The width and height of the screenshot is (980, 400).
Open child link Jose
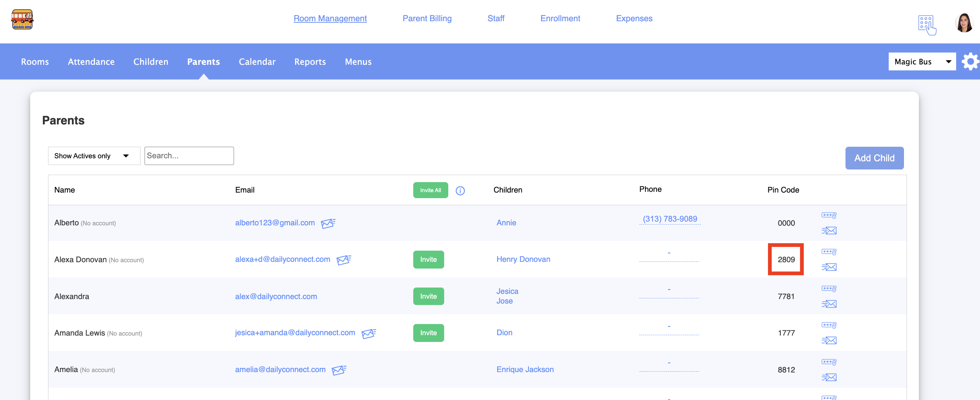(x=505, y=301)
